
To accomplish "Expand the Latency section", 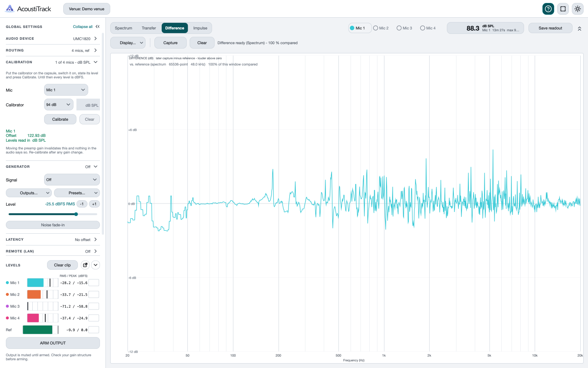I will point(53,240).
